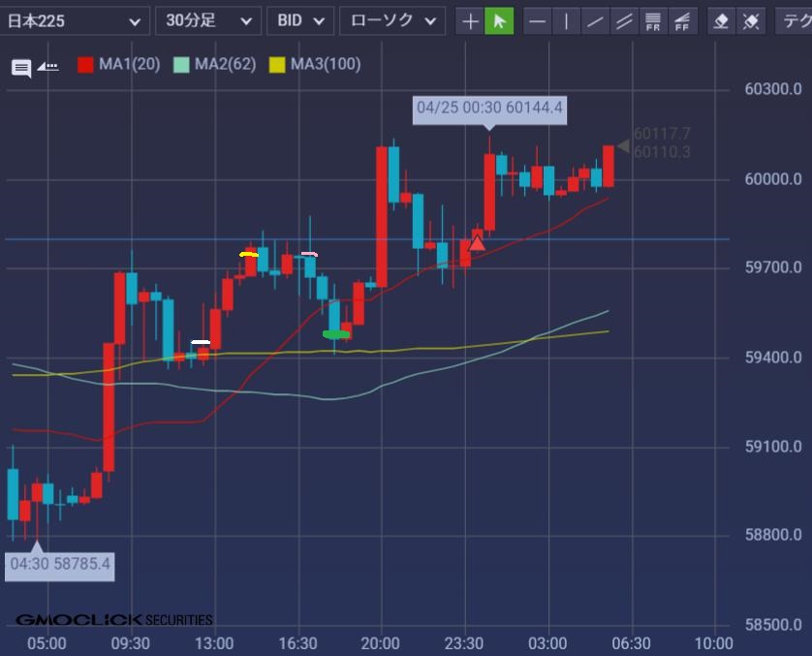The width and height of the screenshot is (812, 656).
Task: Click the red MA1(20) color swatch
Action: click(x=85, y=65)
